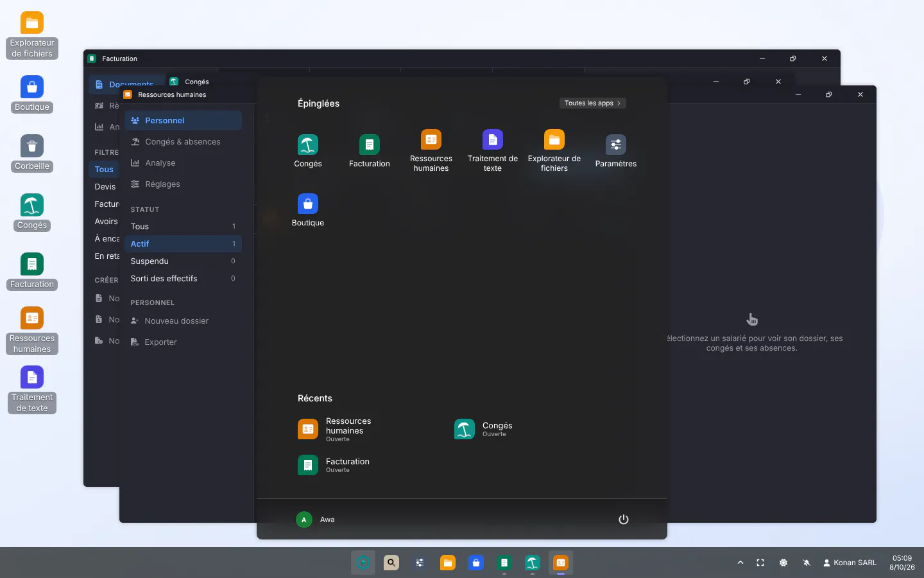This screenshot has width=924, height=578.
Task: Launch Boutique from the pinned apps
Action: coord(308,211)
